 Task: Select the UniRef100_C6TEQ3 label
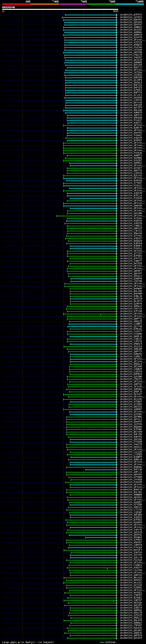[131, 75]
